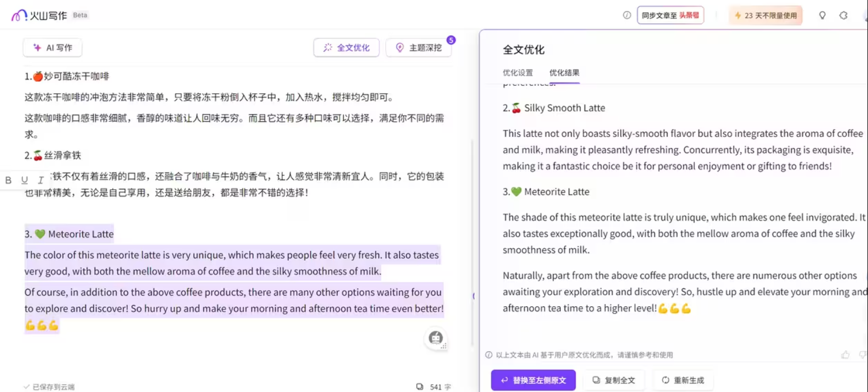Open the AI 写作 button

point(52,48)
